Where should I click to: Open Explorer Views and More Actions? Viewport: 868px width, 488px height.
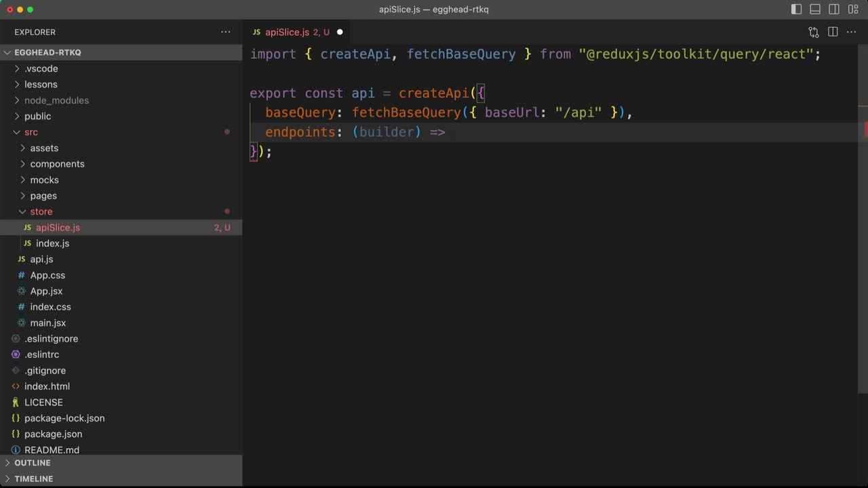pos(225,32)
